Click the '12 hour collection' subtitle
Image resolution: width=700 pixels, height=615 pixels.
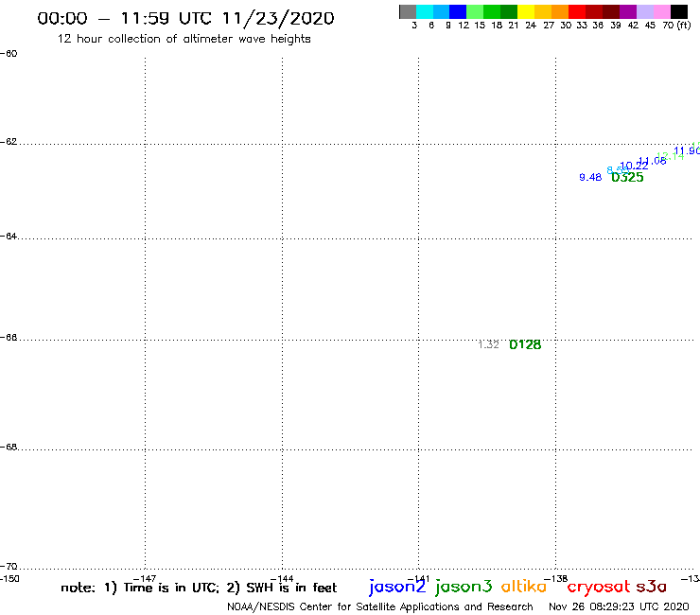point(184,39)
